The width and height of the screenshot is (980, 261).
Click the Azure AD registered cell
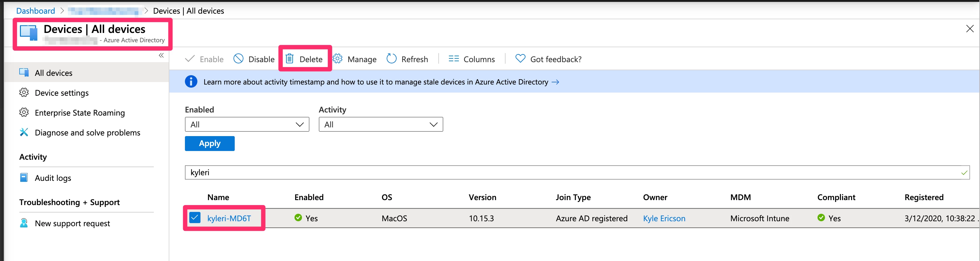pos(591,218)
